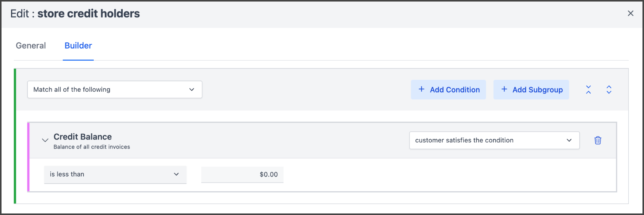Switch to the General tab

[x=31, y=45]
